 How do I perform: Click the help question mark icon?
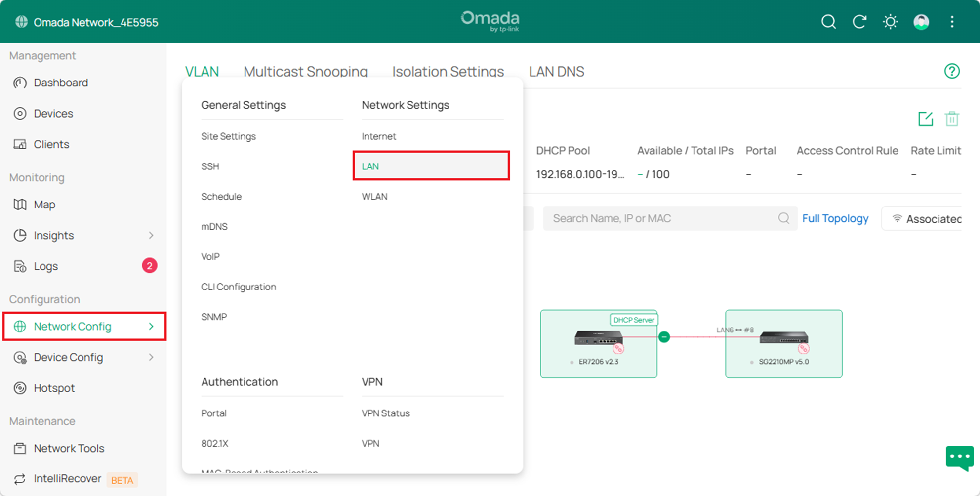tap(952, 71)
